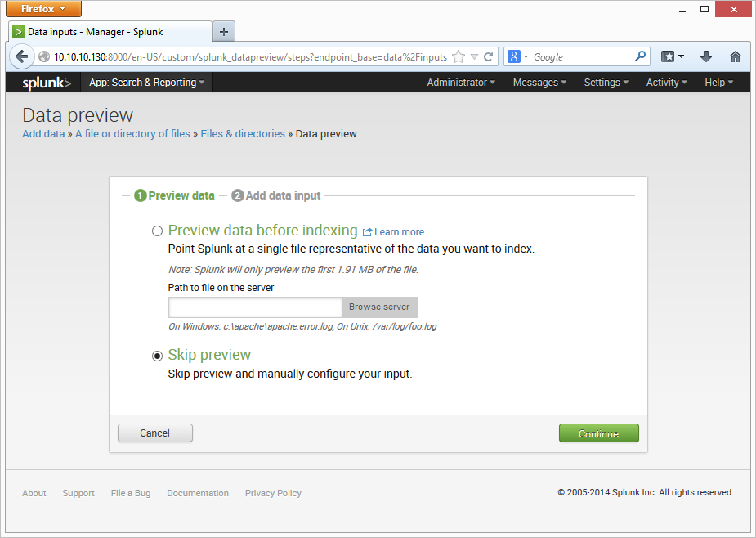The height and width of the screenshot is (538, 756).
Task: Minimize the Firefox window
Action: coord(682,10)
